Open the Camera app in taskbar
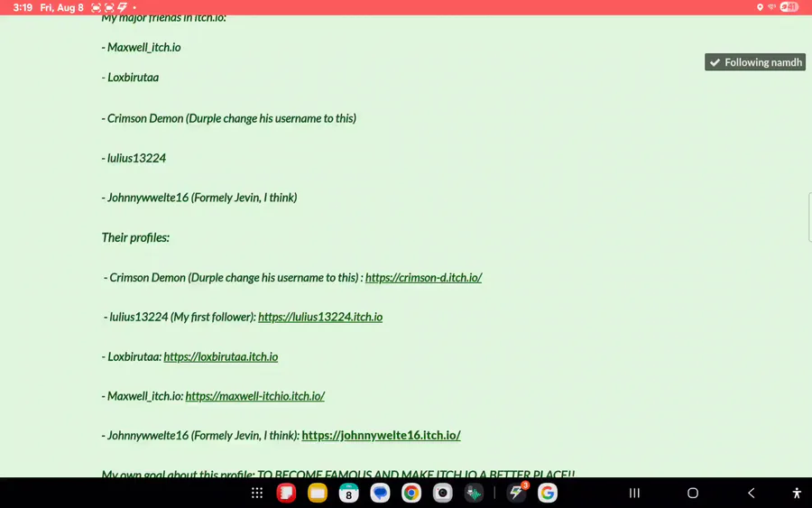Screen dimensions: 812x508 (x=443, y=493)
